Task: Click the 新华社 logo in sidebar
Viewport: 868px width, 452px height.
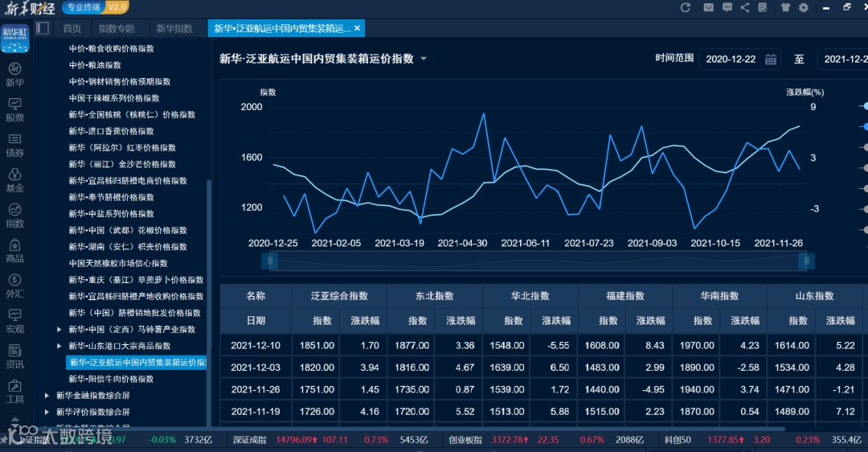Action: coord(15,39)
